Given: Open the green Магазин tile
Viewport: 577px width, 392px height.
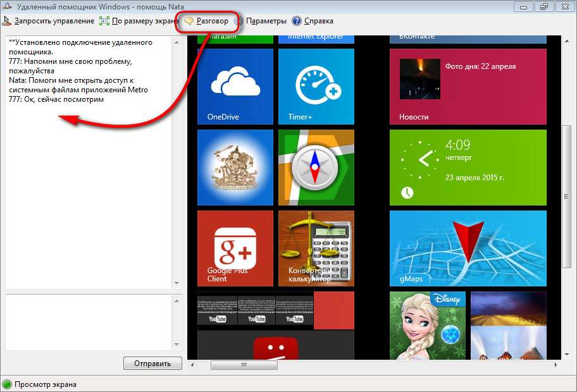Looking at the screenshot, I should (x=235, y=39).
